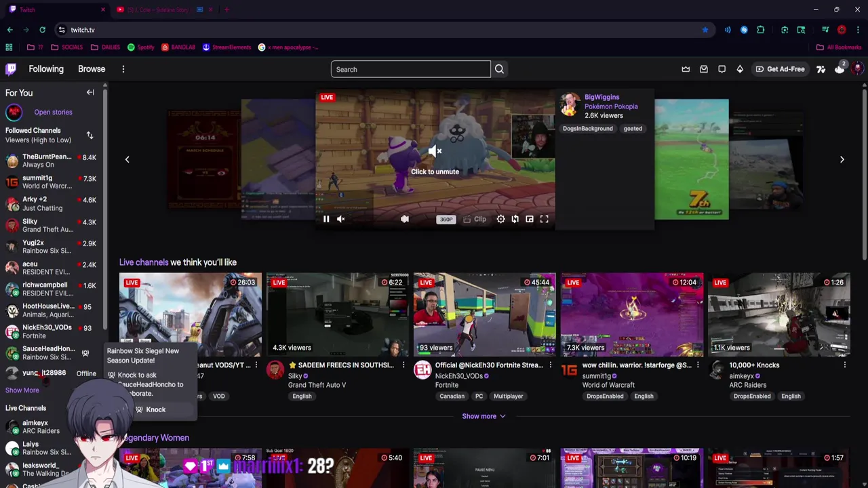Screen dimensions: 868x488
Task: Focus the Twitch search field
Action: click(410, 69)
